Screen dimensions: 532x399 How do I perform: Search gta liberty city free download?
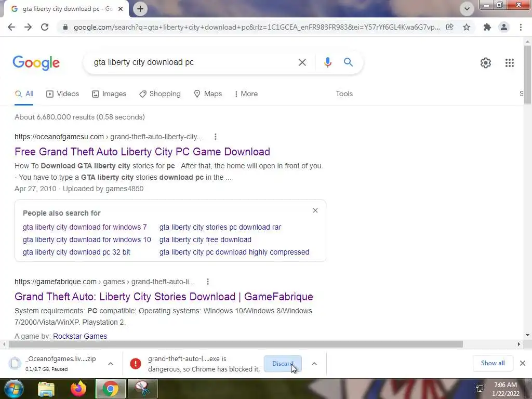205,240
